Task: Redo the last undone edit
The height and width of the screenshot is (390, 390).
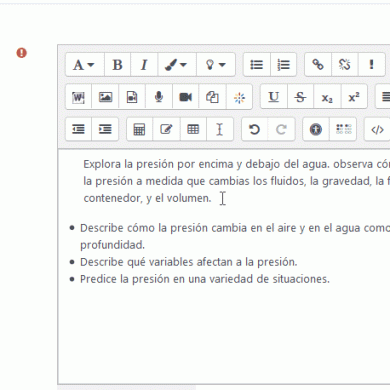Action: [x=281, y=129]
